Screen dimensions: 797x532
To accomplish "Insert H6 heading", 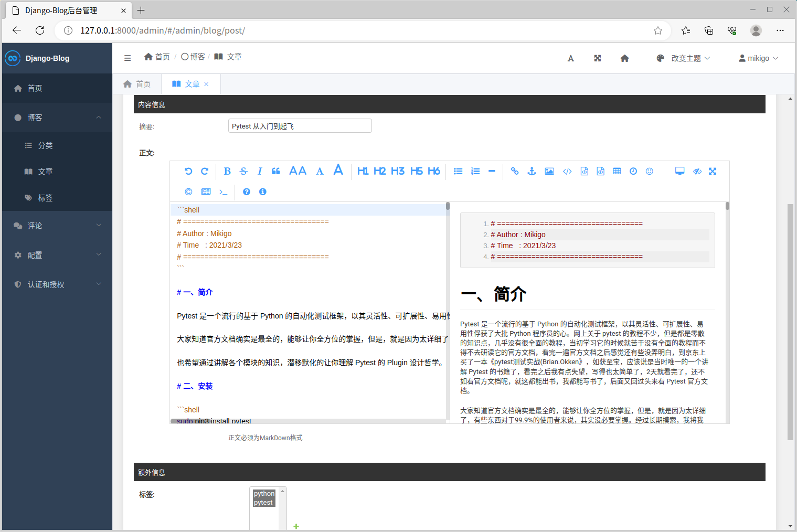I will (434, 171).
